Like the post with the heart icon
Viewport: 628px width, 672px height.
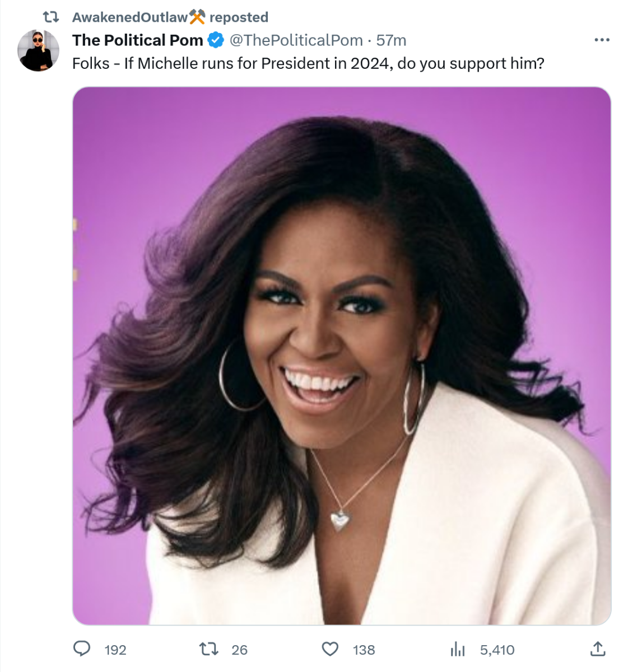click(x=330, y=649)
